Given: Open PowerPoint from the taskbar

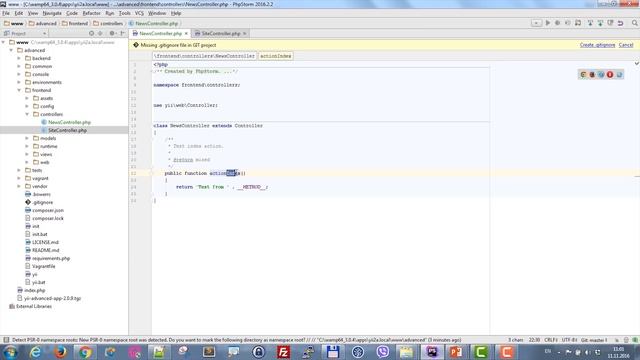Looking at the screenshot, I should [456, 352].
